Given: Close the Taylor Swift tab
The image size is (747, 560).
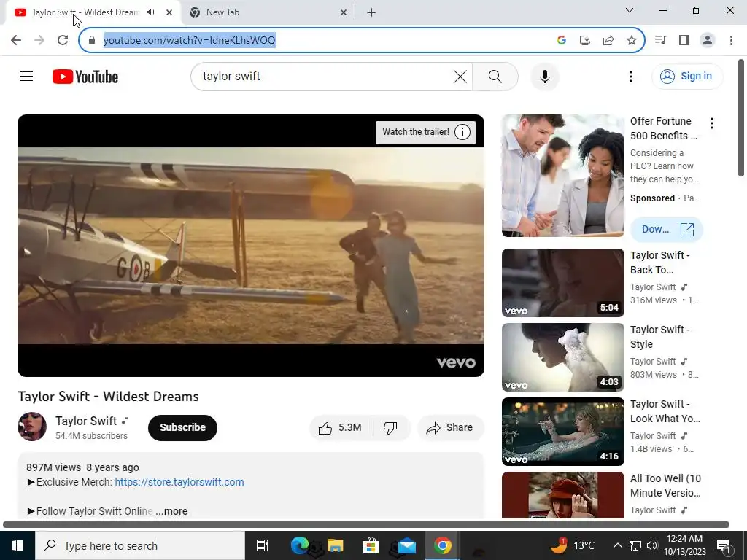Looking at the screenshot, I should [x=169, y=12].
